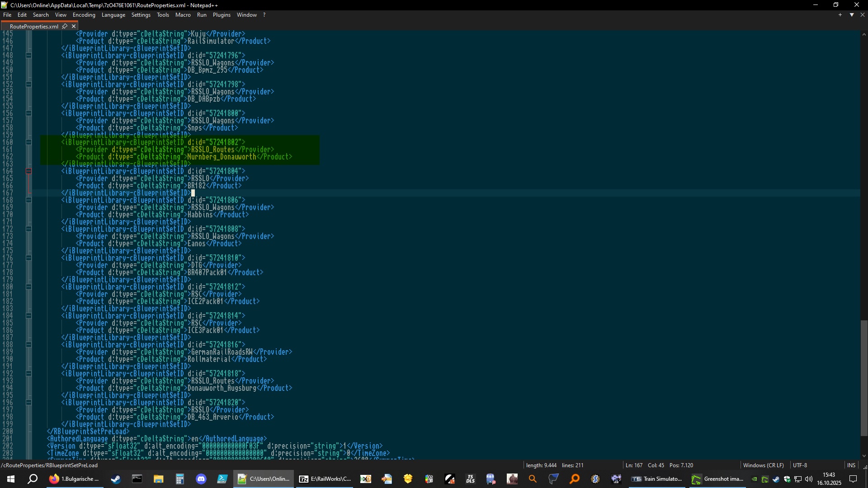Viewport: 868px width, 488px height.
Task: Open the Plugins menu
Action: (x=222, y=15)
